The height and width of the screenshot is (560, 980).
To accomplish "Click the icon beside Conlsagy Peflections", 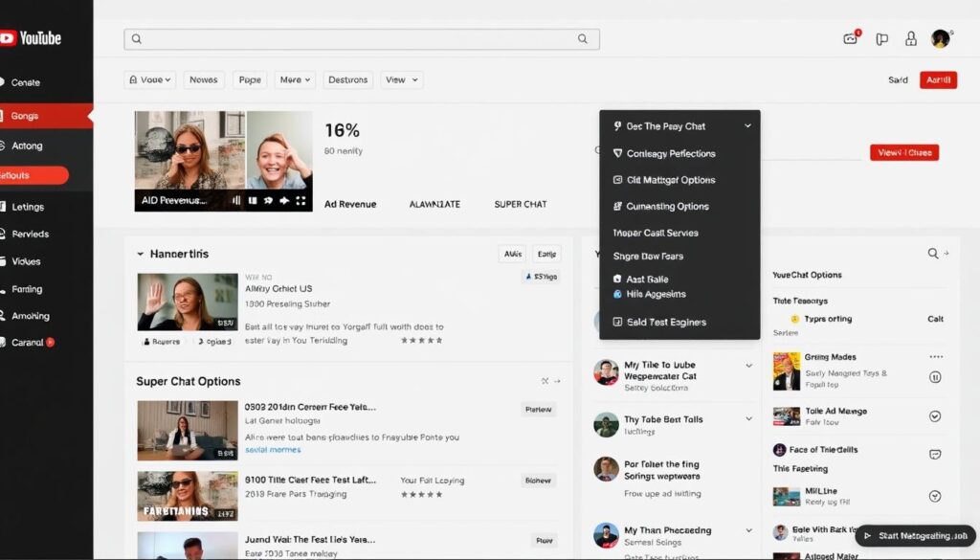I will pos(617,153).
